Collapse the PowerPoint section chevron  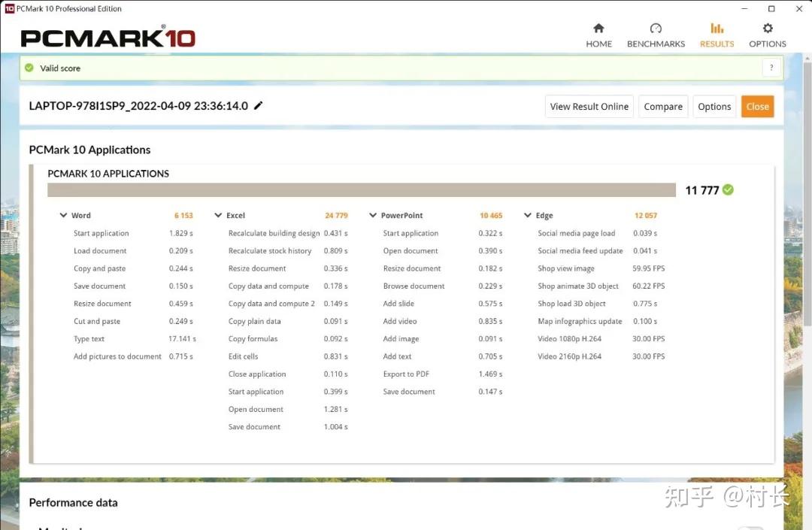(x=373, y=215)
